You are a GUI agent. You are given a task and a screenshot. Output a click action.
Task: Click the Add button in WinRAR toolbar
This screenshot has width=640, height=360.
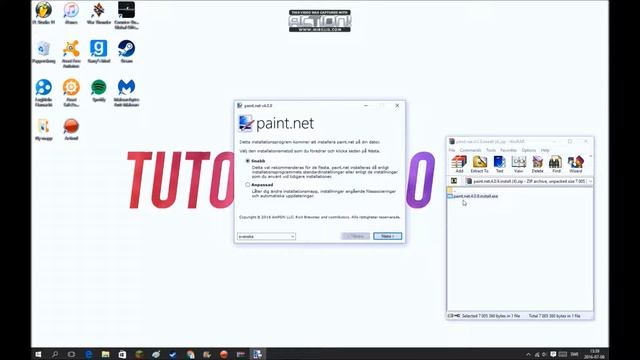459,164
